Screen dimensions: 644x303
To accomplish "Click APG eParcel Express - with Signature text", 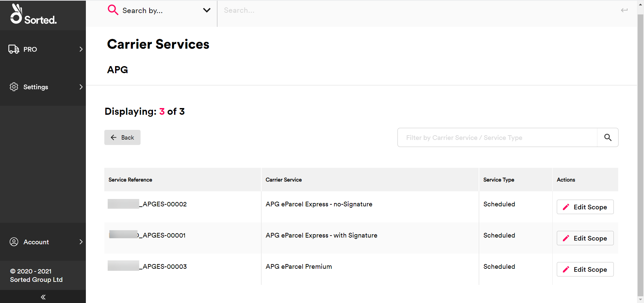I will click(321, 235).
